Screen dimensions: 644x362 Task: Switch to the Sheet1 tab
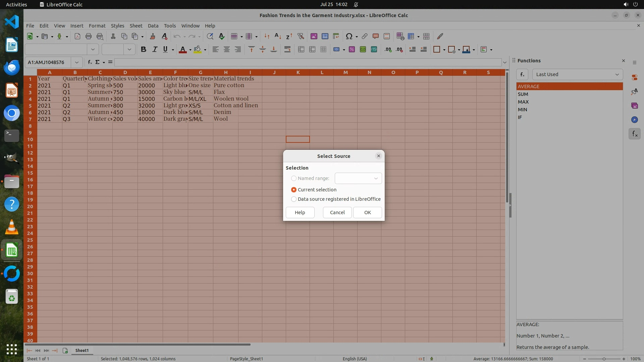[x=82, y=350]
